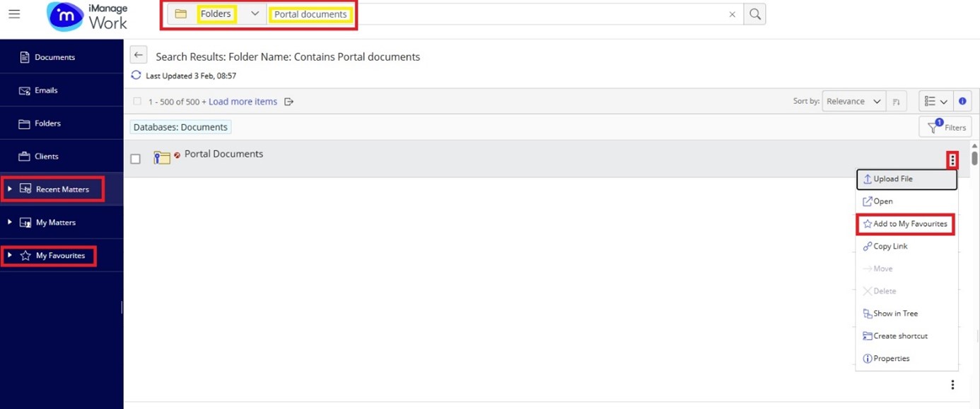The image size is (980, 409).
Task: Open the Folders section in sidebar
Action: tap(47, 123)
